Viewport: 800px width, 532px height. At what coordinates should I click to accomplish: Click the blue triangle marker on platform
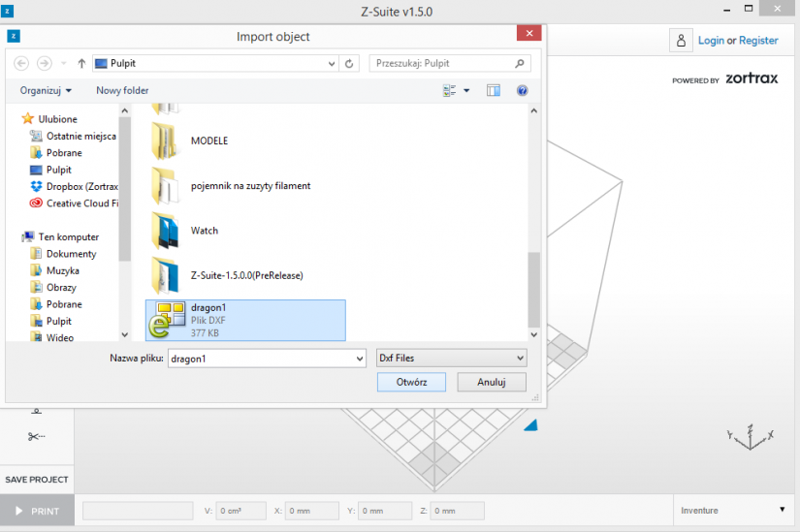[x=530, y=424]
